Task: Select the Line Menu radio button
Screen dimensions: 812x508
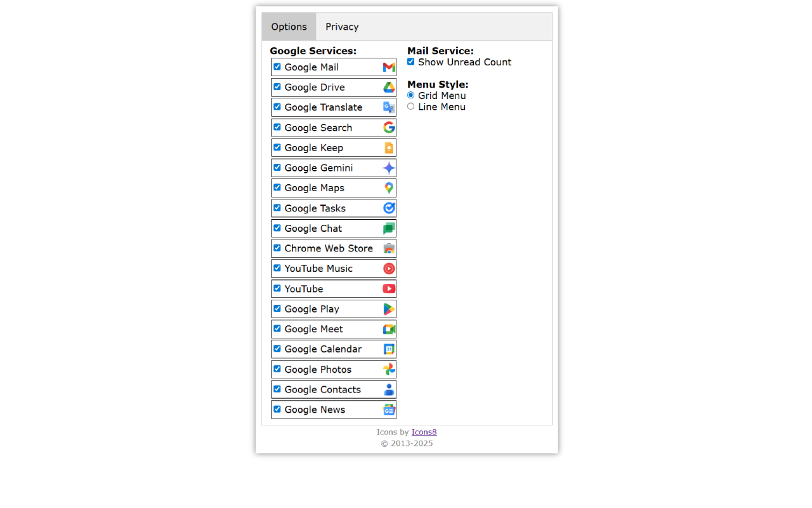Action: (411, 107)
